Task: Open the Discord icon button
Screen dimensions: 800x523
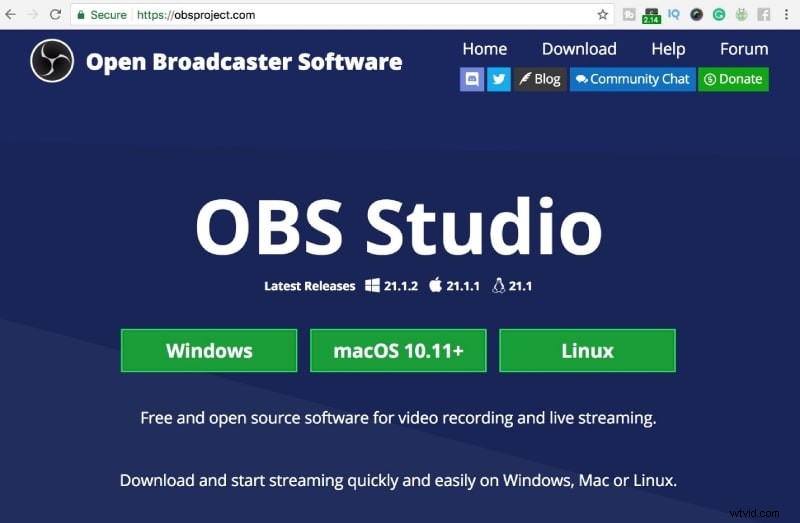Action: 472,79
